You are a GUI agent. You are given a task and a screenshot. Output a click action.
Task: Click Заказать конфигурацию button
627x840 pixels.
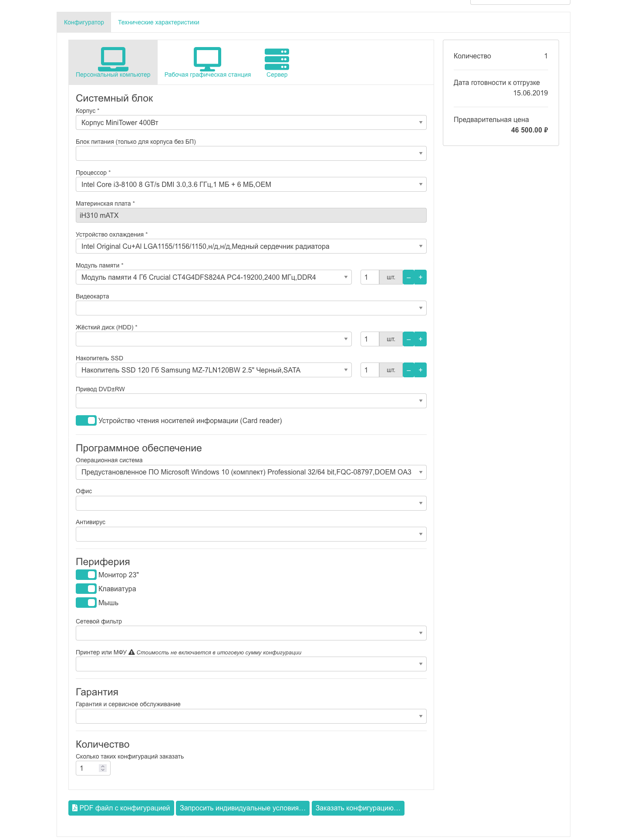point(358,808)
